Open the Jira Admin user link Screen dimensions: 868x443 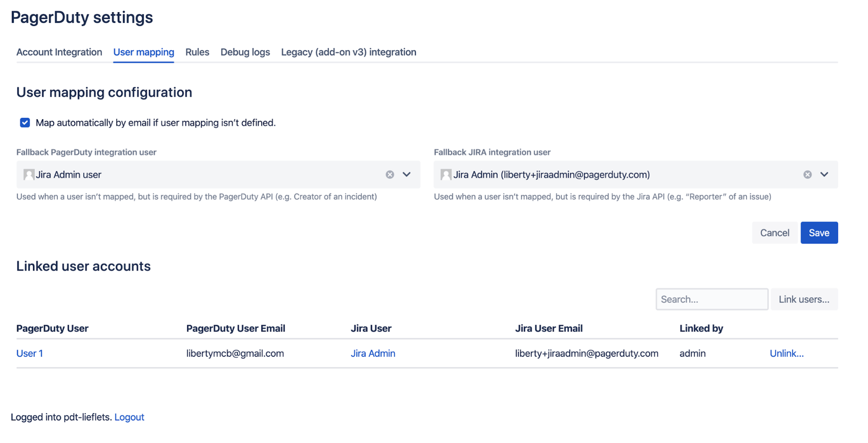tap(373, 354)
